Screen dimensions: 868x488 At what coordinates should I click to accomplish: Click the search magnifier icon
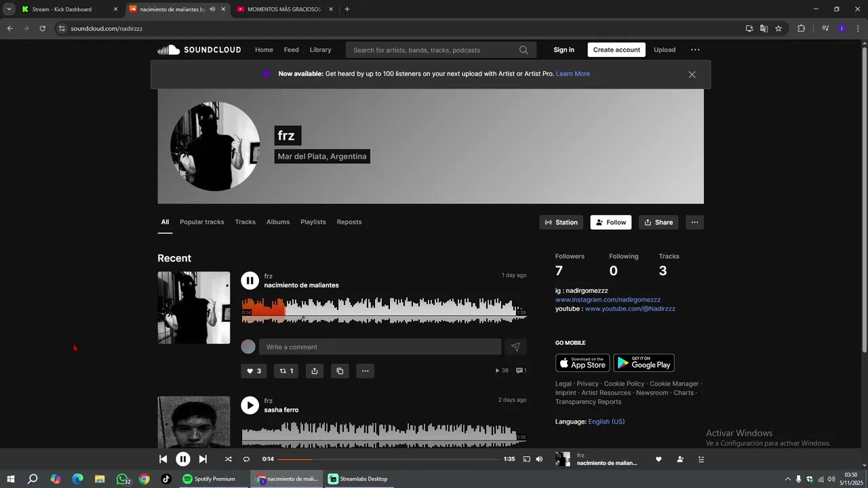[524, 49]
